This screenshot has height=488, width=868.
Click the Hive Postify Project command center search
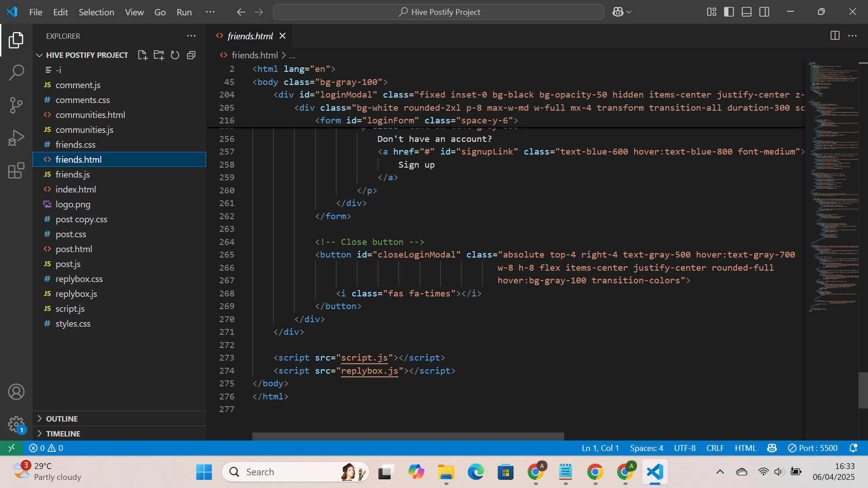pos(439,12)
